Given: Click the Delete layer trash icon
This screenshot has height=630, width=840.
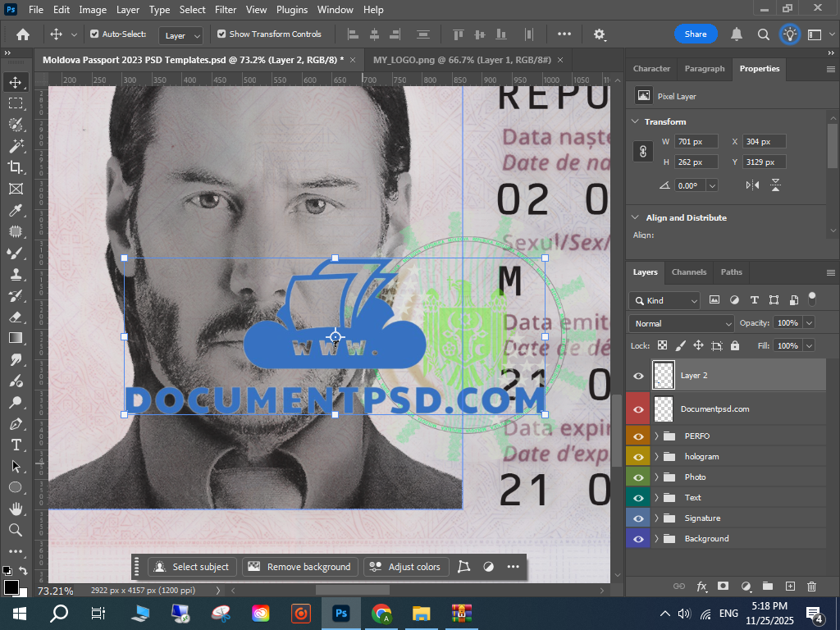Looking at the screenshot, I should pyautogui.click(x=811, y=587).
